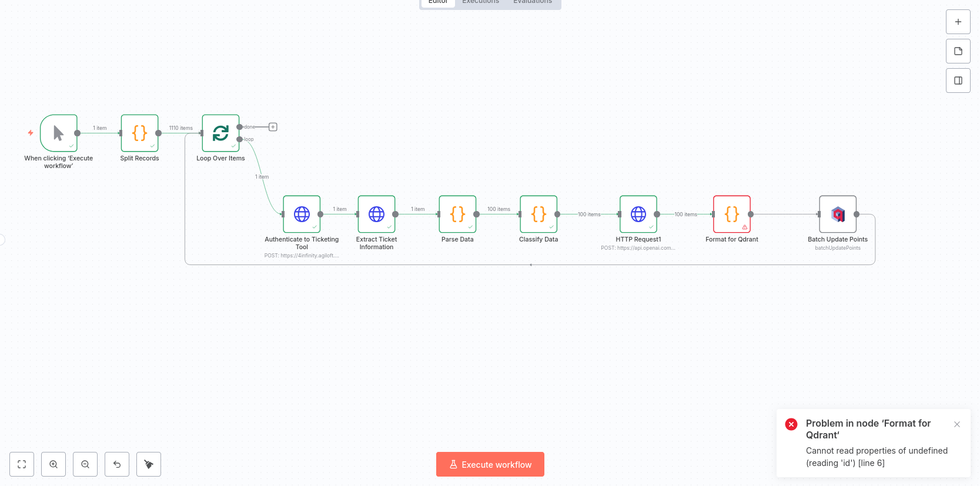This screenshot has width=980, height=486.
Task: Click the Batch Update Points Qdrant node
Action: (837, 214)
